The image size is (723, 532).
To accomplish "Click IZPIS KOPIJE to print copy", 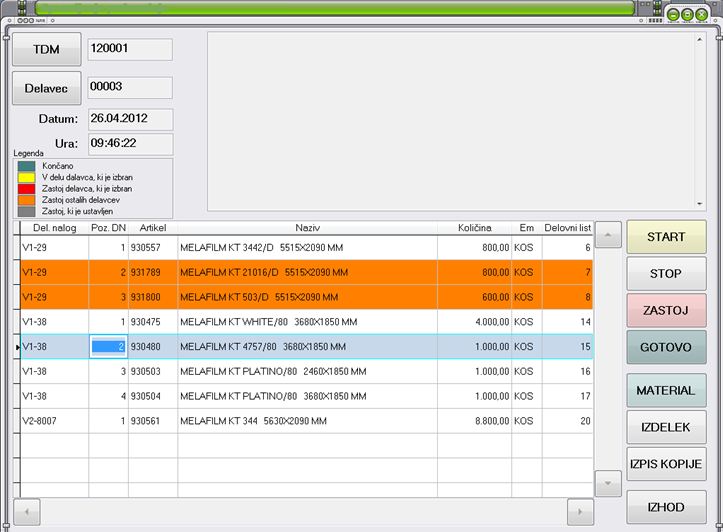I will tap(666, 464).
